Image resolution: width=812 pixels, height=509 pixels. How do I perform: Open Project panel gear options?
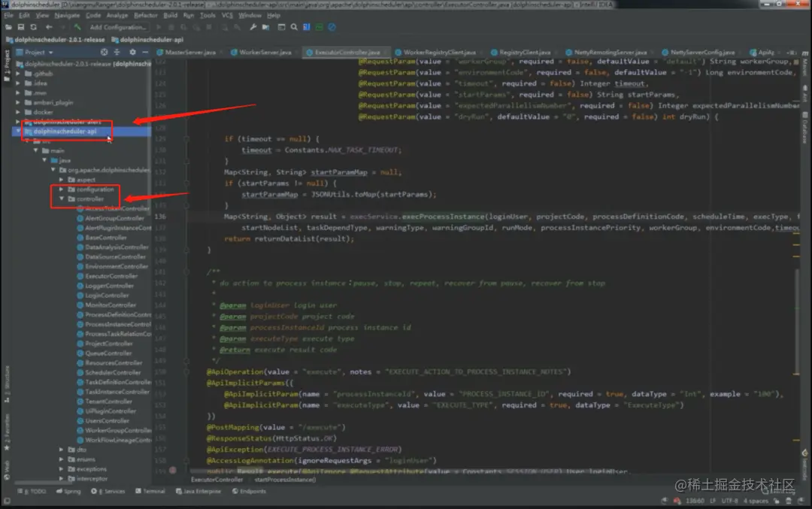132,53
